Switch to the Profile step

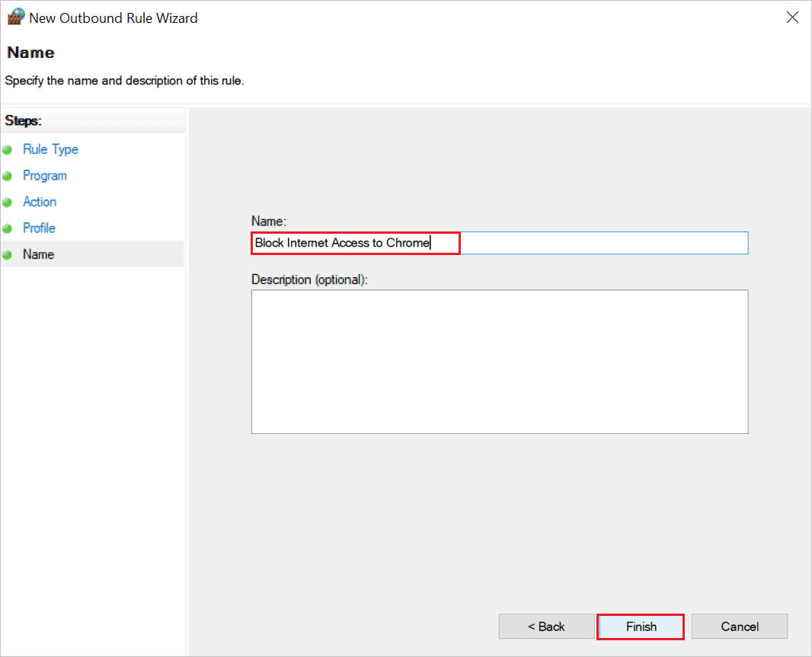[39, 228]
